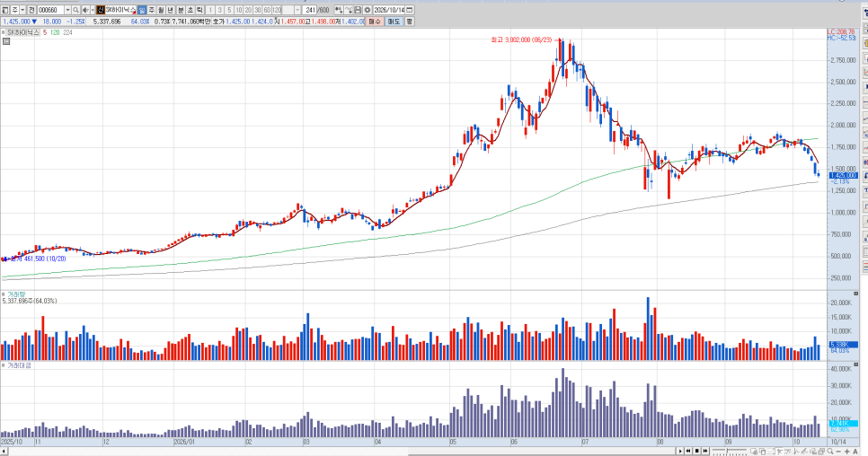Open the stock code 000660 dropdown arrow

(68, 10)
